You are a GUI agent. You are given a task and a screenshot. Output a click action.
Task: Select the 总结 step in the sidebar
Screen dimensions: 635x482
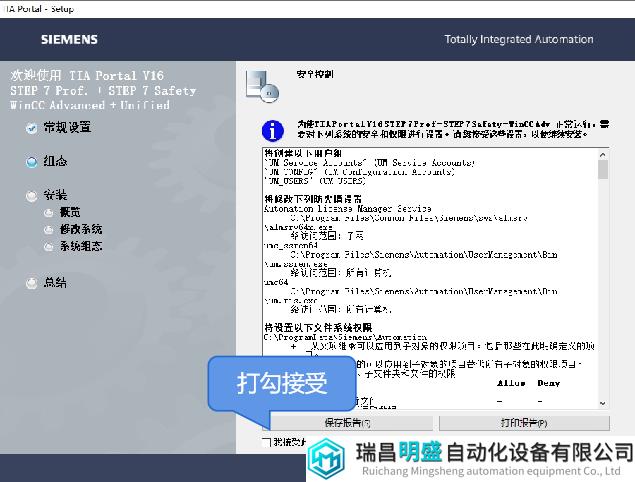pos(55,283)
